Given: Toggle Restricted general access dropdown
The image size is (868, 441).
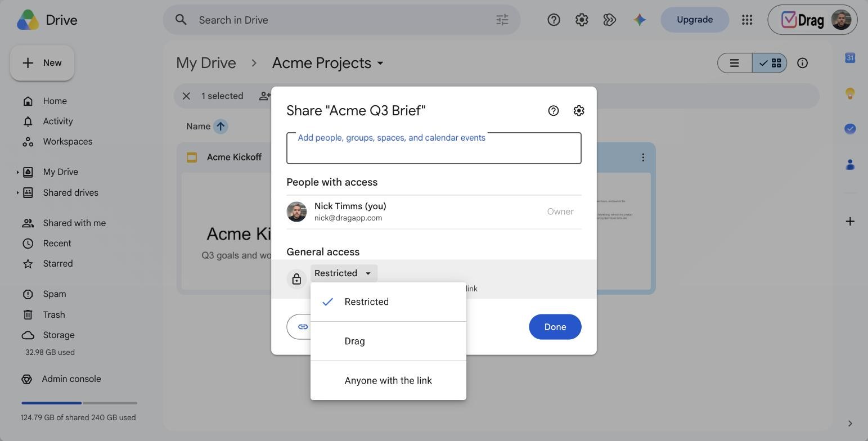Looking at the screenshot, I should (x=344, y=273).
